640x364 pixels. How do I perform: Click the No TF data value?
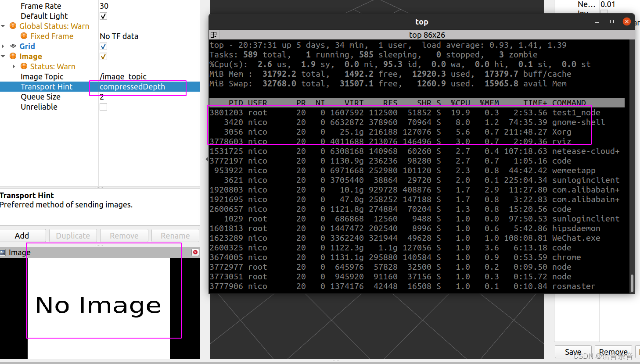119,36
